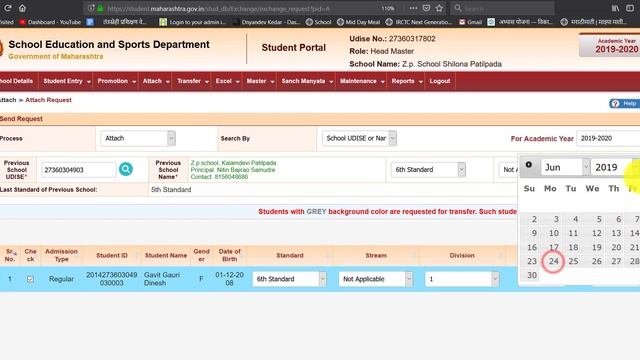Open the student row Standard dropdown
Screen dimensions: 640x360
289,279
